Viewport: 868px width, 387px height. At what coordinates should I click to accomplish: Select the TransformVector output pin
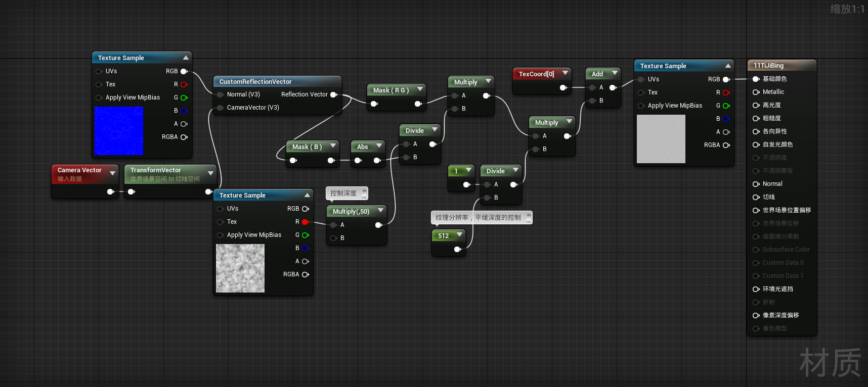point(208,191)
